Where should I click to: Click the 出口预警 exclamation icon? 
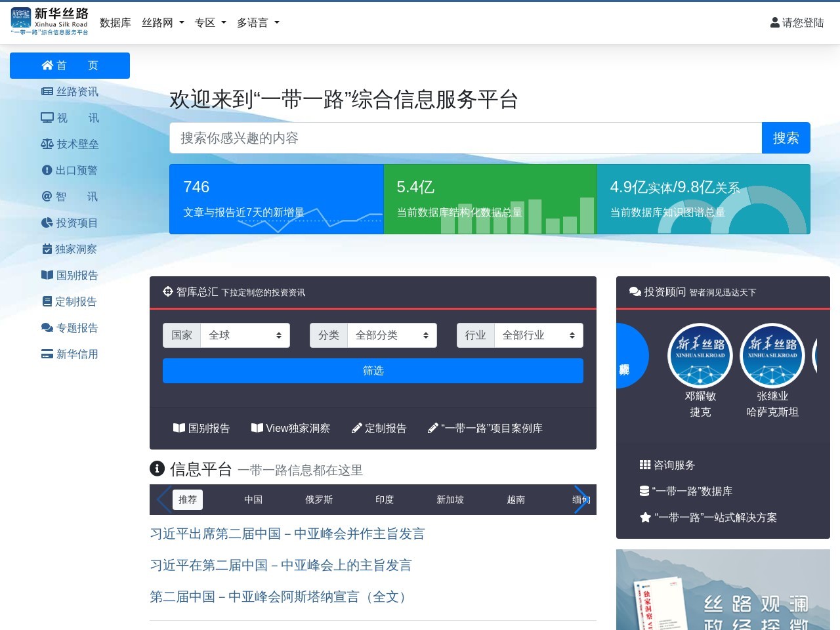pos(47,170)
